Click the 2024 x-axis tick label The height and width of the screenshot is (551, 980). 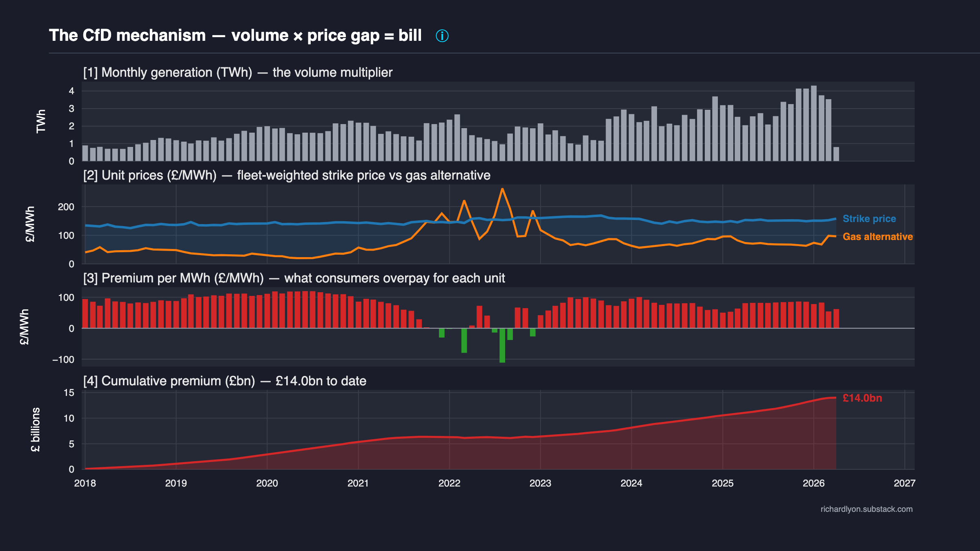[x=631, y=483]
